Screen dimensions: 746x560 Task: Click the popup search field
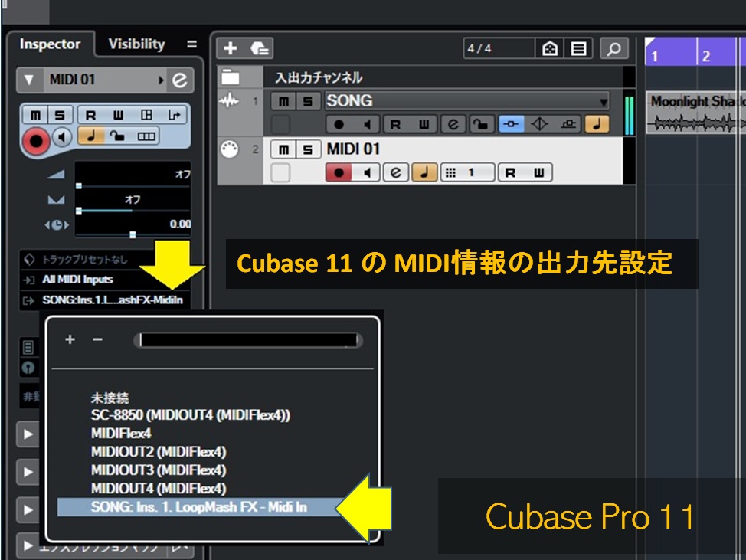pos(248,339)
